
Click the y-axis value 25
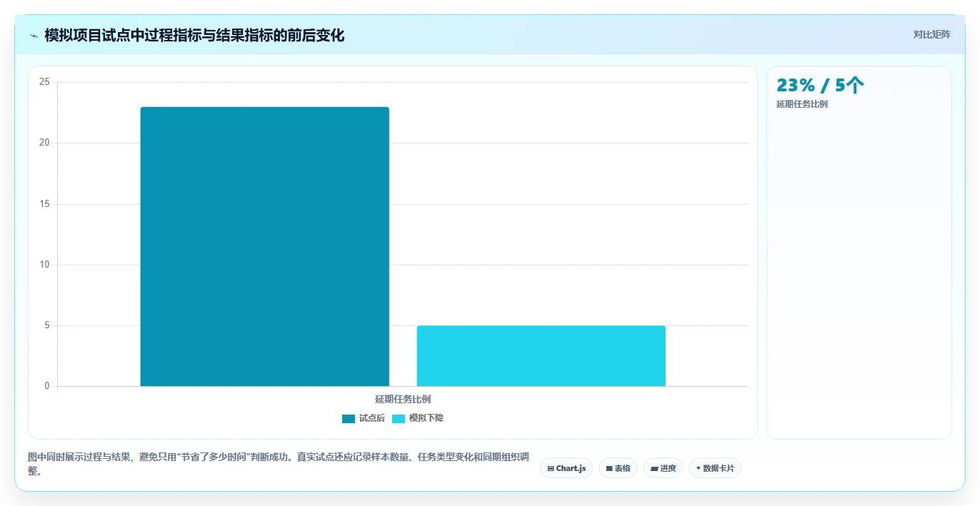pos(44,82)
